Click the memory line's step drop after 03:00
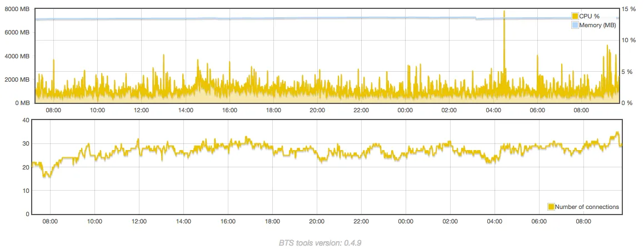The height and width of the screenshot is (249, 644). point(476,18)
